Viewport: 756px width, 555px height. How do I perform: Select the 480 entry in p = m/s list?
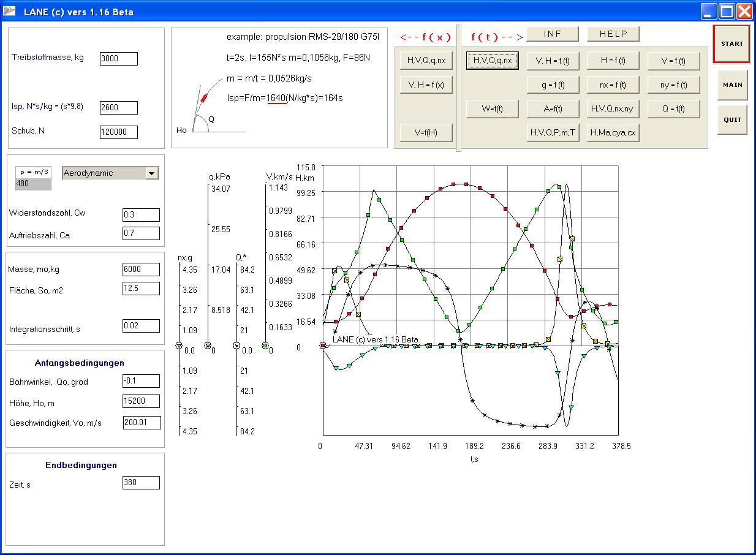[x=33, y=183]
